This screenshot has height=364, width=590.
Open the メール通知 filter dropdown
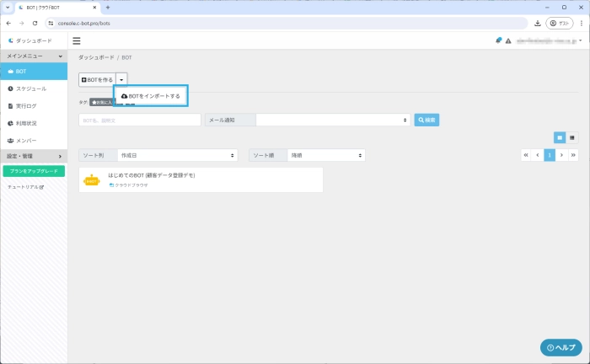point(333,120)
